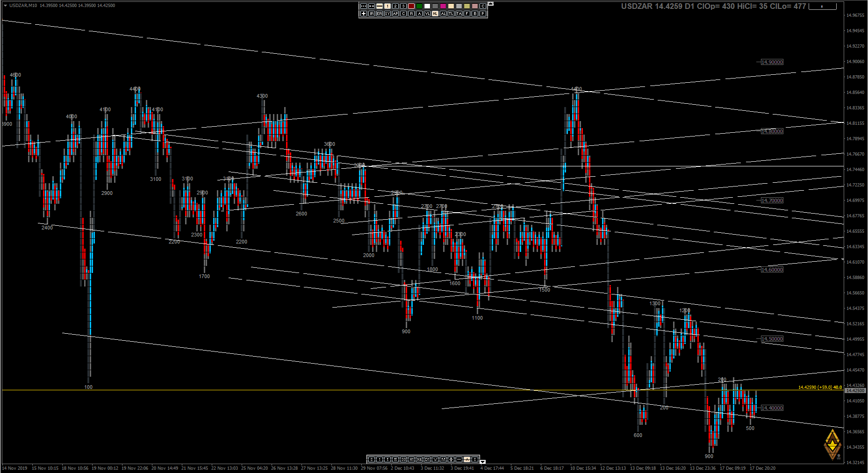Screen dimensions: 868x473
Task: Click the 14.60000 price level label
Action: point(772,270)
